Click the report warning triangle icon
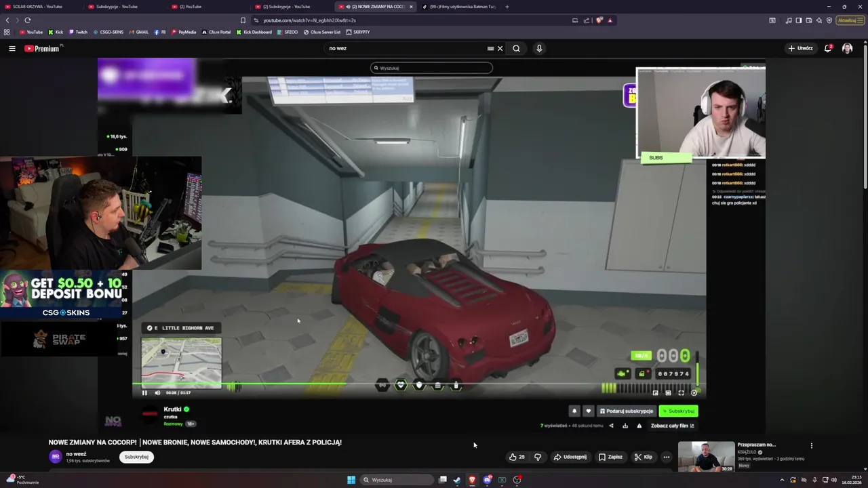The height and width of the screenshot is (488, 868). (x=639, y=426)
